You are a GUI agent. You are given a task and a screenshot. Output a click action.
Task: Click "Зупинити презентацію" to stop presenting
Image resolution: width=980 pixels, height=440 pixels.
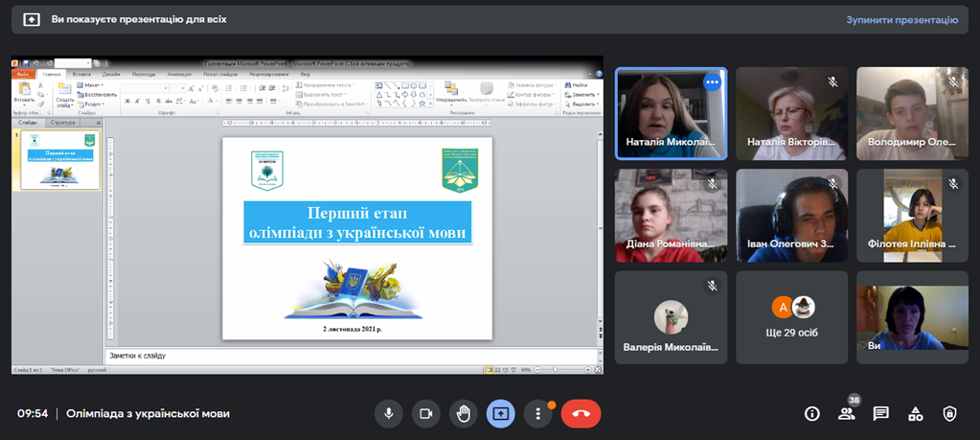(901, 19)
